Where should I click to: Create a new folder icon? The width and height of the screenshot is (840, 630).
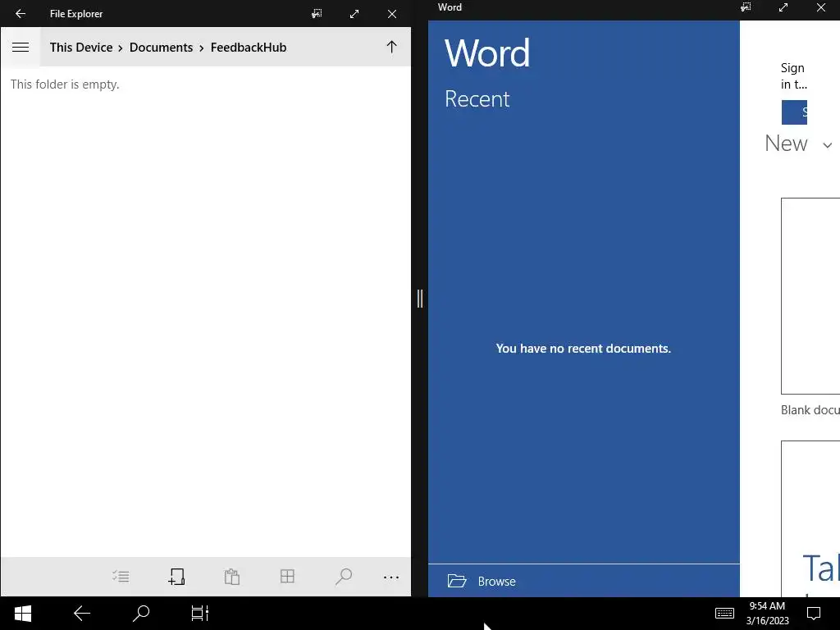pyautogui.click(x=176, y=577)
